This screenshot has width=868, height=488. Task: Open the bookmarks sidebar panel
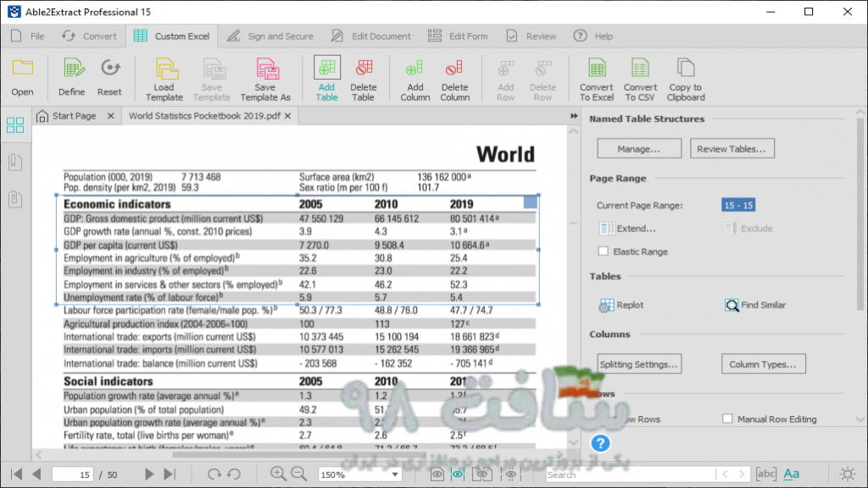pos(15,162)
